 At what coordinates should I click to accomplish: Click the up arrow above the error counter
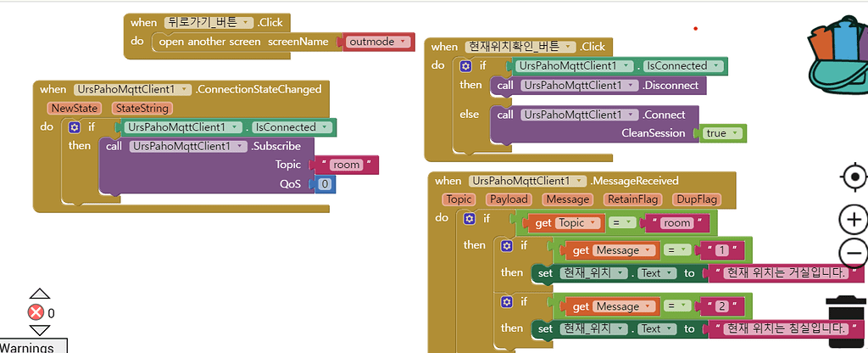point(40,294)
